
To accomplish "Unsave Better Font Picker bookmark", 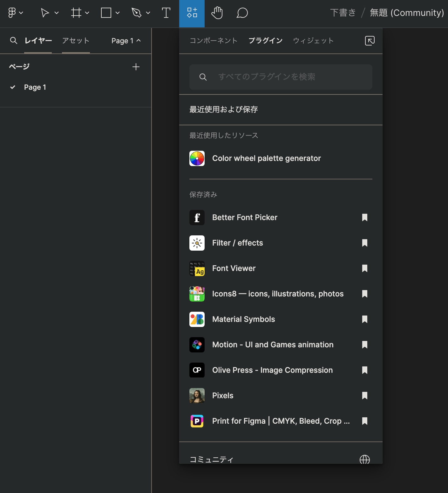I will 365,218.
